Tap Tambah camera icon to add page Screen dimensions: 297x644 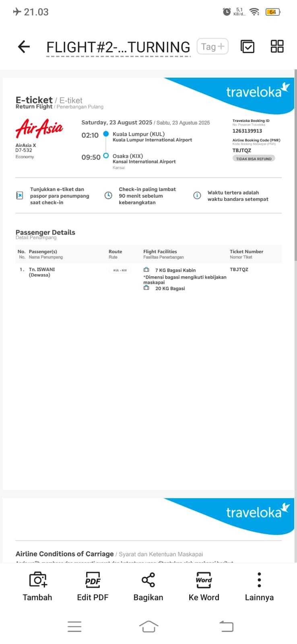tap(37, 580)
